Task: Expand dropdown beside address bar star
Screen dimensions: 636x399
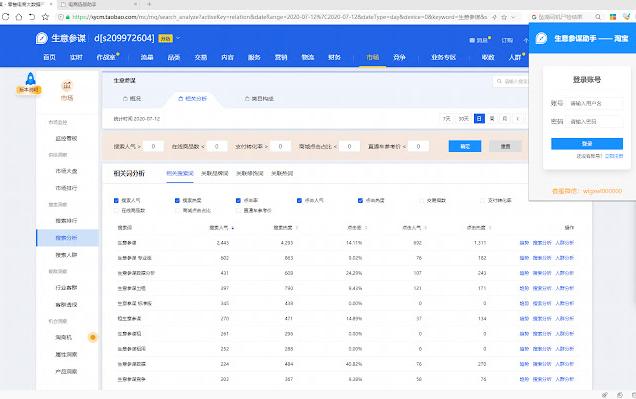Action: coord(513,17)
